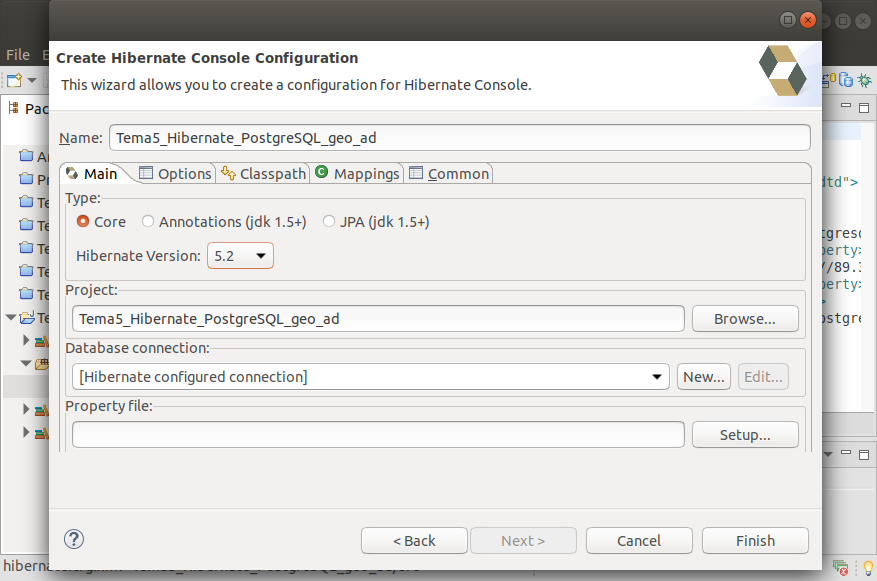This screenshot has width=877, height=581.
Task: Click the New wizard icon in Eclipse toolbar
Action: (15, 81)
